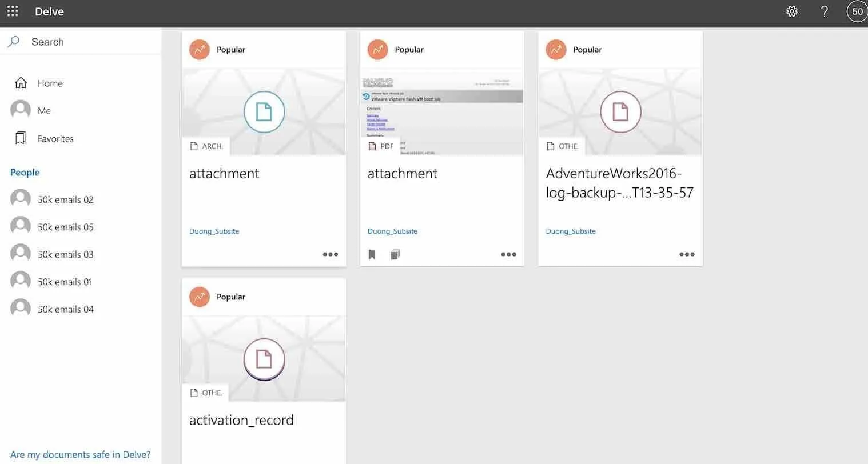Open the ellipsis menu on PDF attachment card
868x464 pixels.
[x=508, y=254]
